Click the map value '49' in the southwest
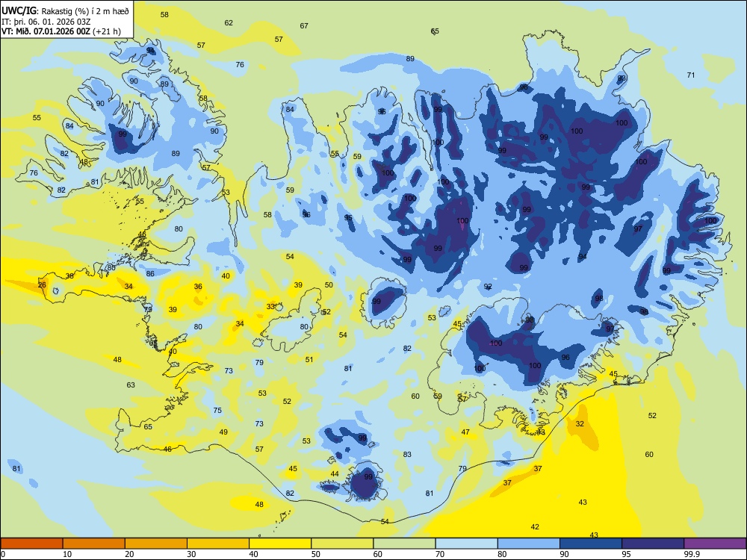This screenshot has height=560, width=747. tap(223, 432)
